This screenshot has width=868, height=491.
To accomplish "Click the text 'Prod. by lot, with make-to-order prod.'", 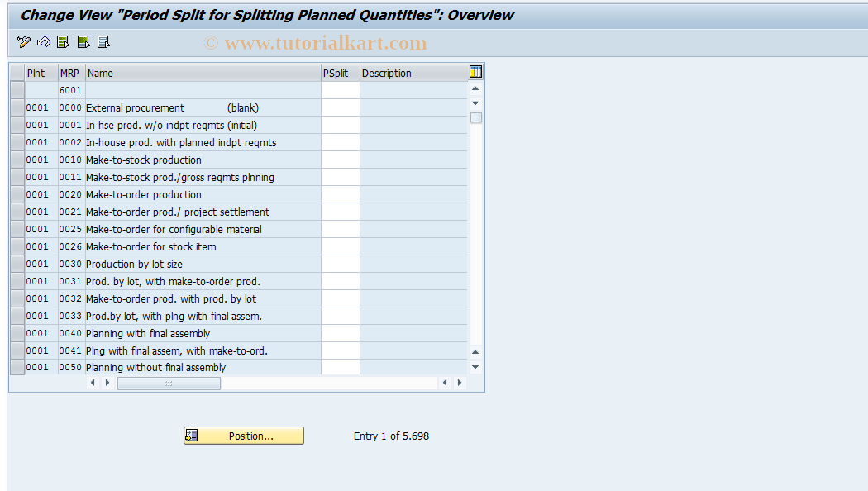I will coord(173,281).
